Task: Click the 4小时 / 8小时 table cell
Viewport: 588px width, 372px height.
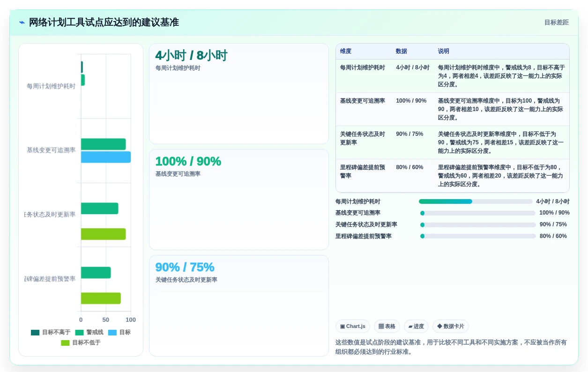Action: click(413, 67)
